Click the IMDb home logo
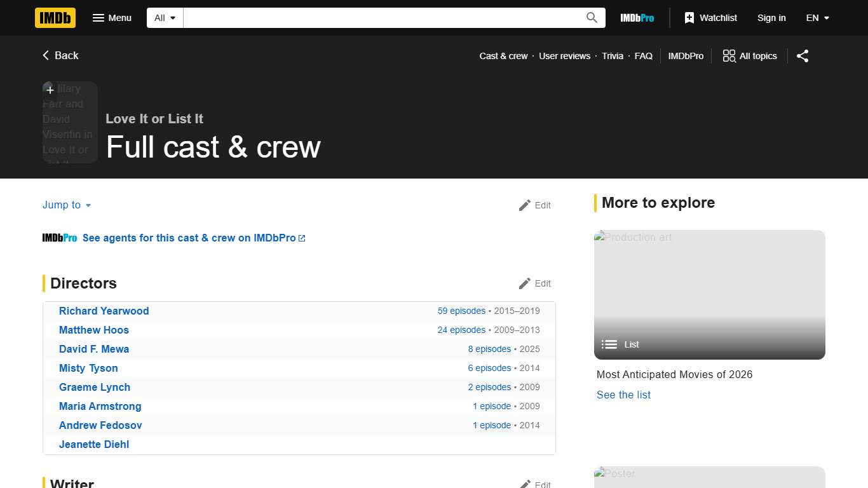This screenshot has width=868, height=488. [55, 18]
